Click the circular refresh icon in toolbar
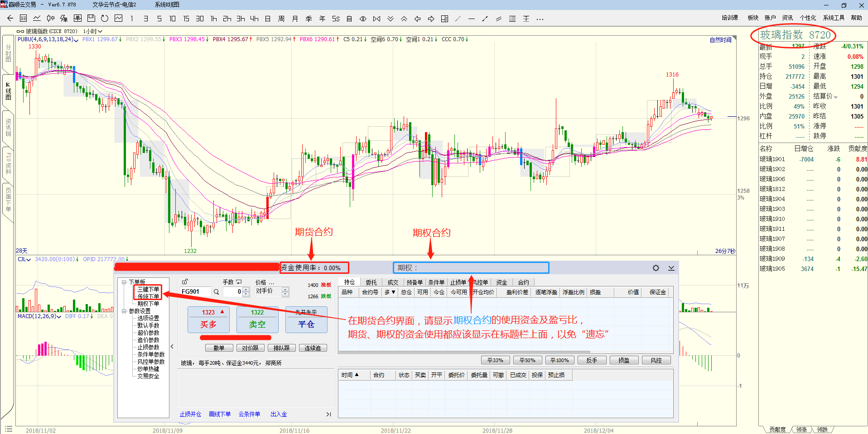868x434 pixels. tap(105, 19)
